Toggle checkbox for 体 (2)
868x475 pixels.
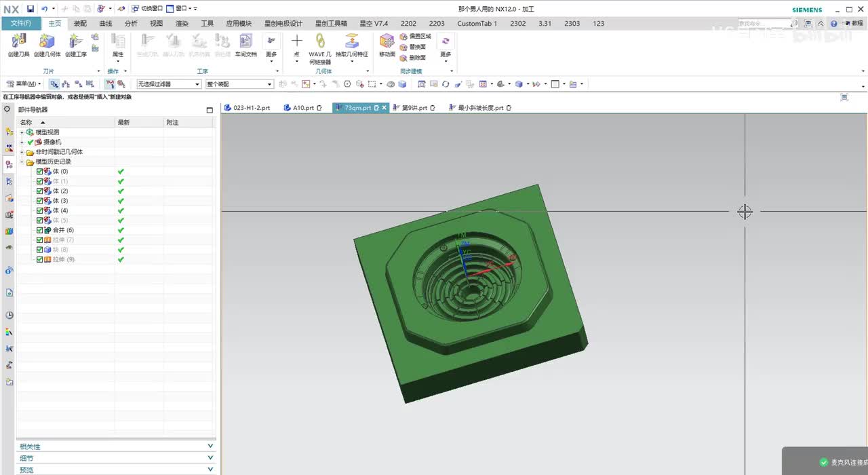coord(40,191)
